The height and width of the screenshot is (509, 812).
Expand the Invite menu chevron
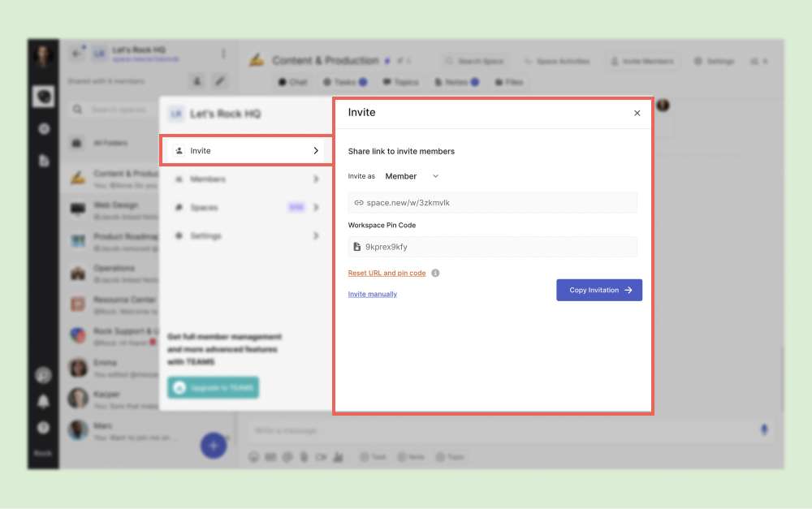tap(316, 151)
